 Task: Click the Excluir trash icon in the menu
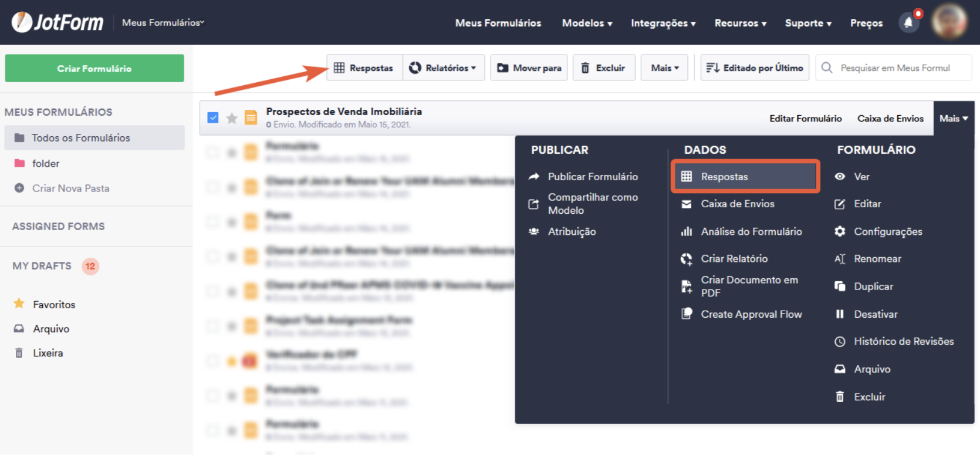(x=840, y=397)
